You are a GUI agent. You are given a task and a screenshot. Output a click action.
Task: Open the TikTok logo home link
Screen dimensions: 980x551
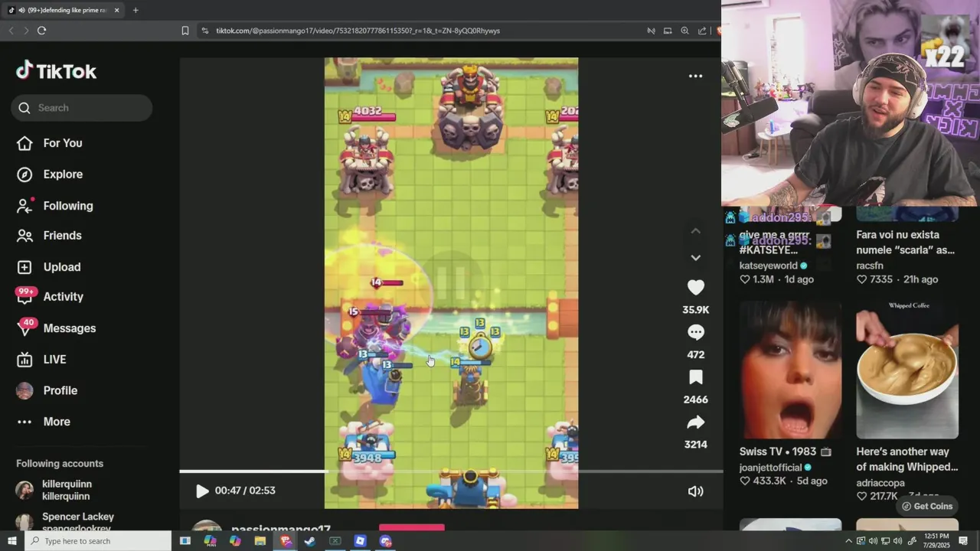pos(57,71)
